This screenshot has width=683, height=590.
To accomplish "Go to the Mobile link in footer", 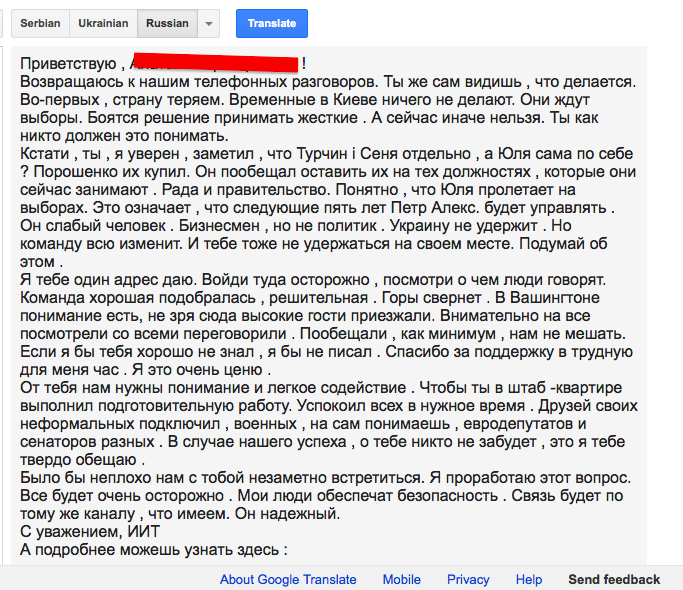I will point(401,579).
